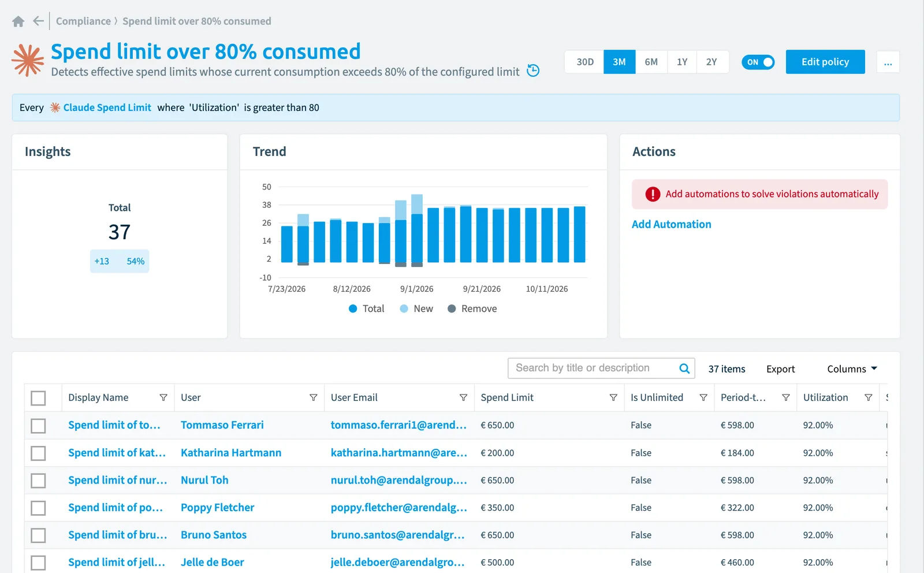
Task: Toggle the New legend swatch
Action: click(x=404, y=308)
